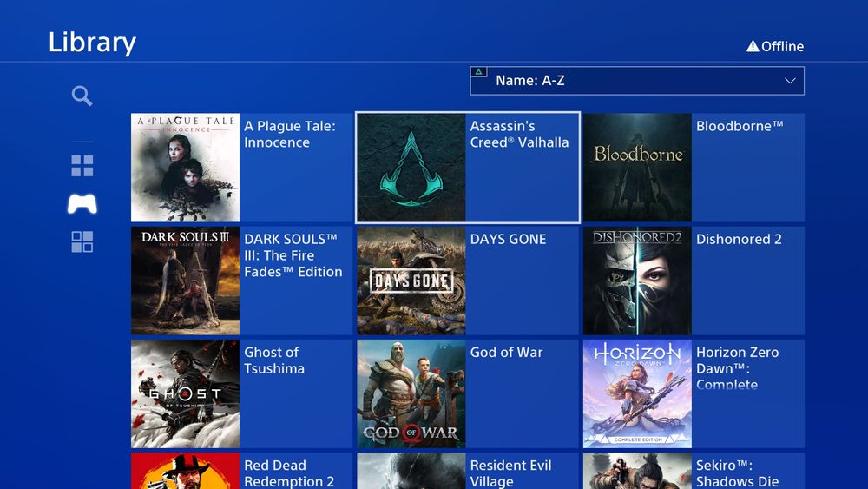Open the Resident Evil Village cover thumbnail
Image resolution: width=868 pixels, height=489 pixels.
(411, 471)
